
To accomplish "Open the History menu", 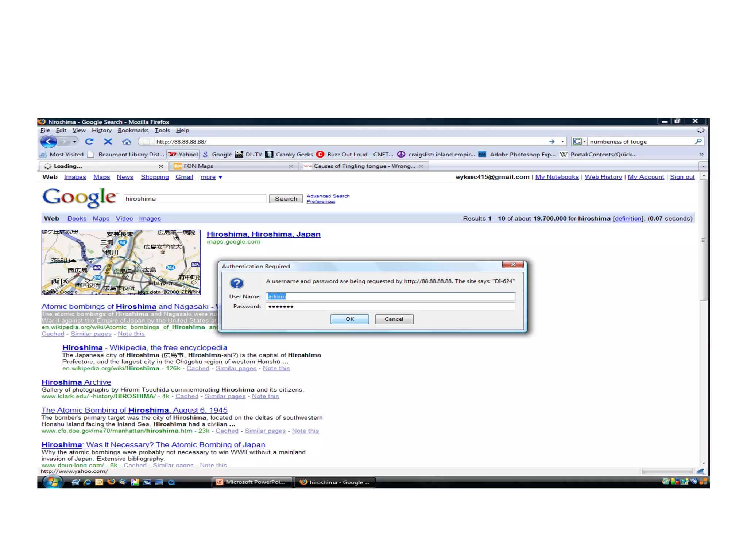I will coord(101,130).
